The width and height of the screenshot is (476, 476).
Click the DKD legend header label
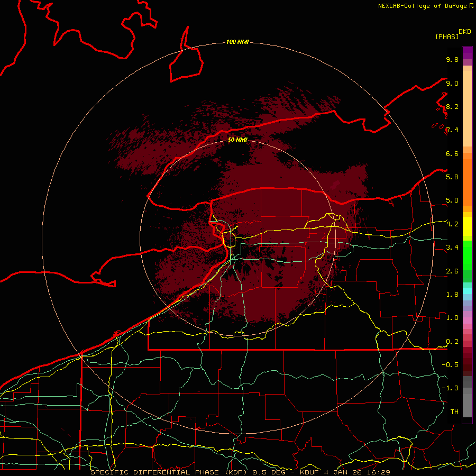[465, 32]
